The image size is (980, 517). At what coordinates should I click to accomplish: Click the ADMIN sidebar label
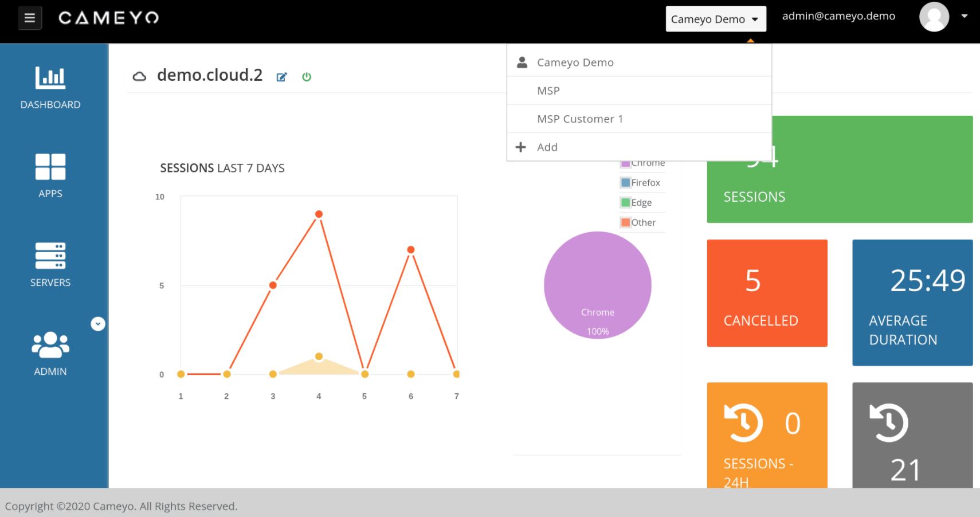click(50, 371)
